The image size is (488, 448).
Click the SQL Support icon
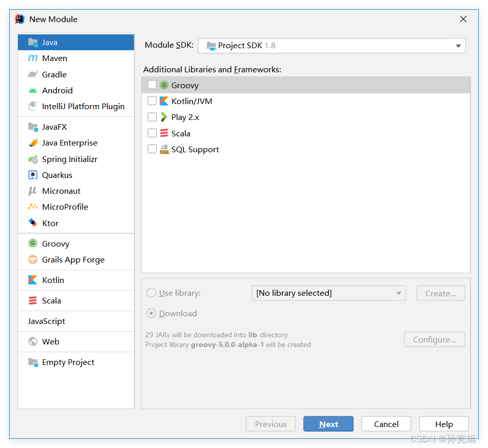tap(164, 149)
